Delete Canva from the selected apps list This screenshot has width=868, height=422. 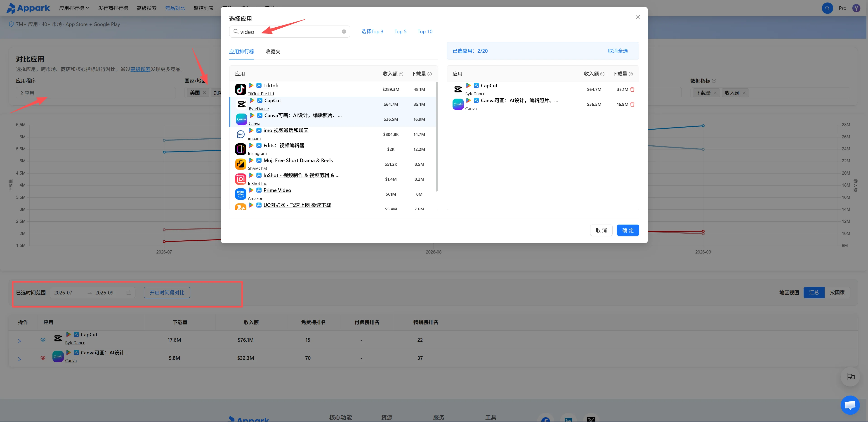click(632, 104)
